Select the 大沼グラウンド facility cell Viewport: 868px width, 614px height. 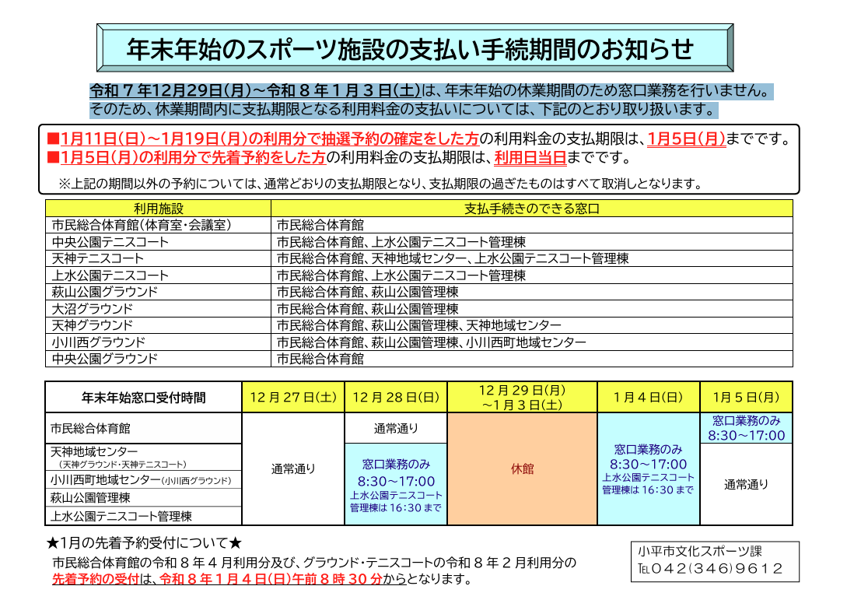tap(158, 309)
